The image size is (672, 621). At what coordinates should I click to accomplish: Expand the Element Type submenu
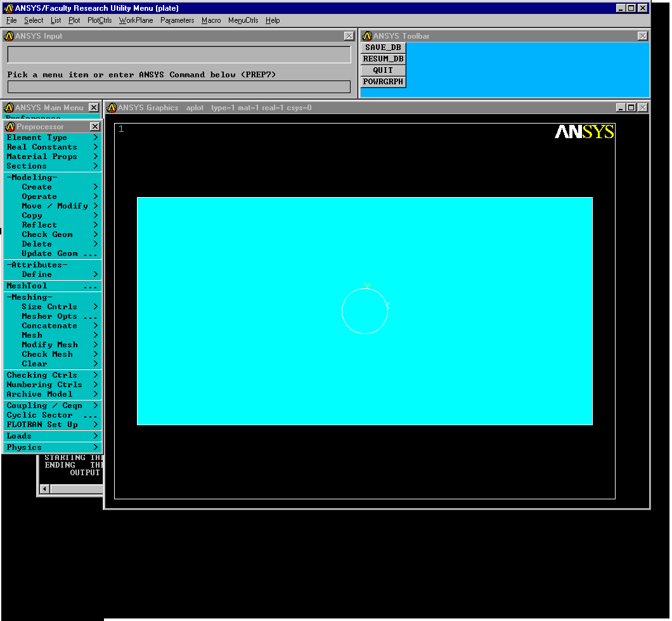click(52, 138)
